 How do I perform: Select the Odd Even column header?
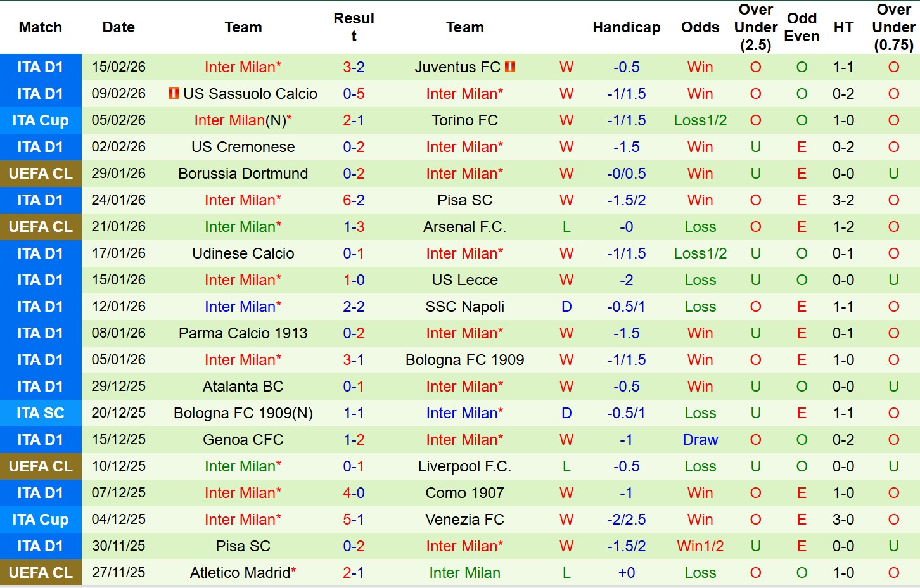(x=802, y=27)
